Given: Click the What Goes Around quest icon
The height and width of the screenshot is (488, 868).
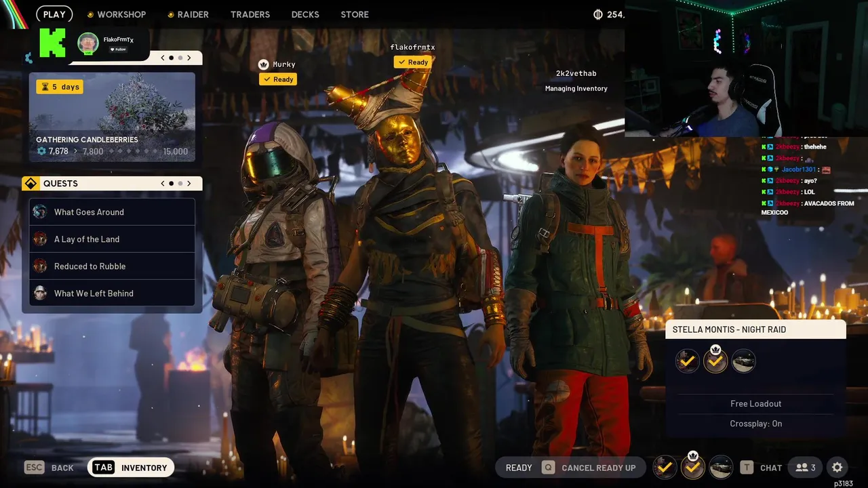Looking at the screenshot, I should [x=40, y=211].
